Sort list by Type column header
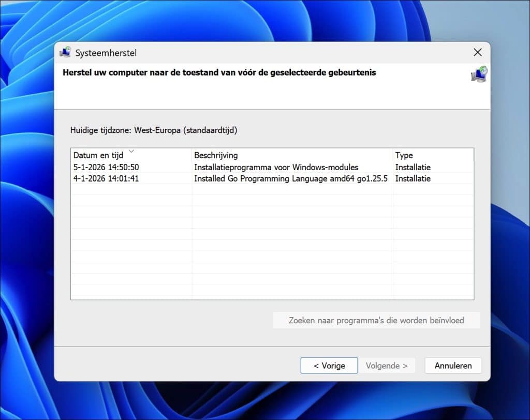The width and height of the screenshot is (530, 420). tap(404, 156)
